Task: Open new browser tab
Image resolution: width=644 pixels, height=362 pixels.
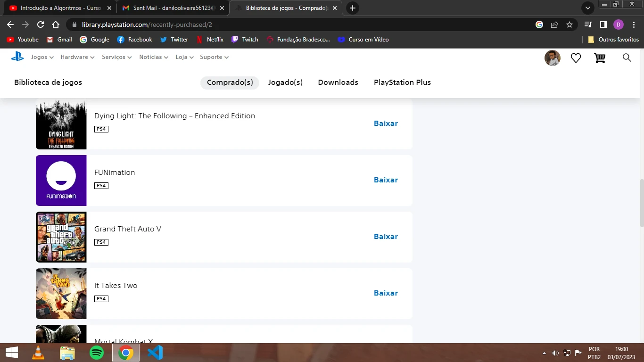Action: [x=352, y=8]
